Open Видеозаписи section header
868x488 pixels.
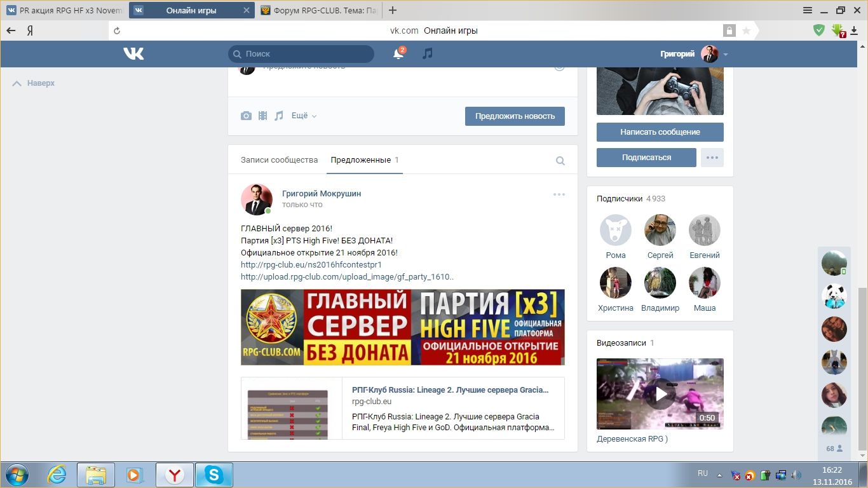click(625, 342)
